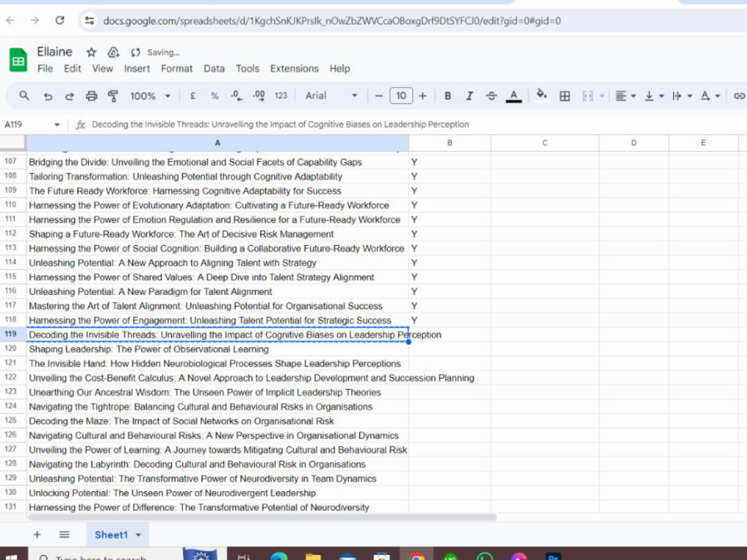Toggle strikethrough formatting

tap(492, 96)
